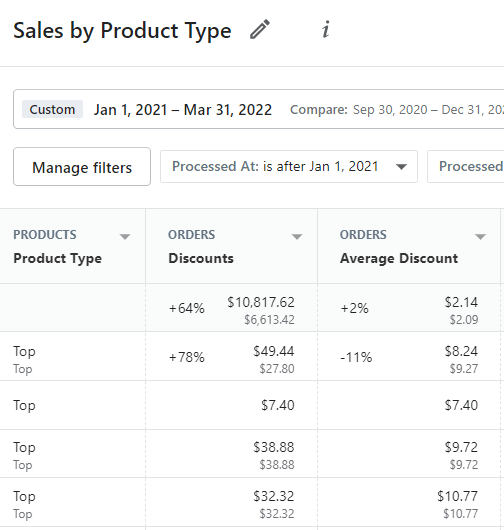Click the Compare date range text
Viewport: 504px width, 530px height.
tap(397, 110)
